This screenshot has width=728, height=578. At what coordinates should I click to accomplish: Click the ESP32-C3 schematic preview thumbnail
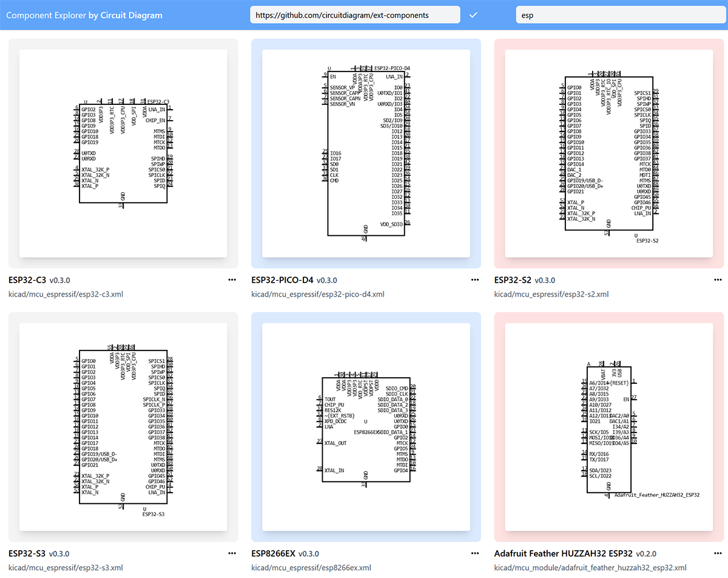[x=123, y=152]
